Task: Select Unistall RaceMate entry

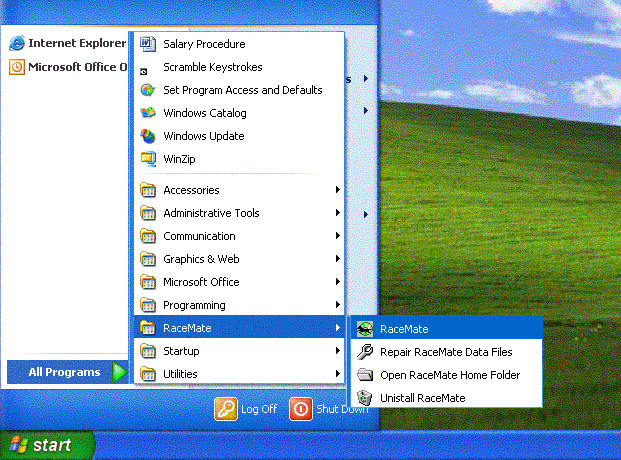Action: click(x=446, y=398)
